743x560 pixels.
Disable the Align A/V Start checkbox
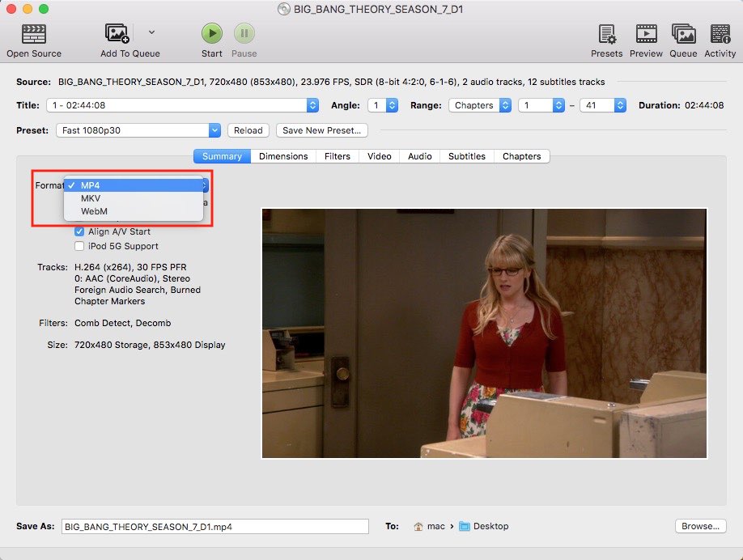[x=79, y=231]
